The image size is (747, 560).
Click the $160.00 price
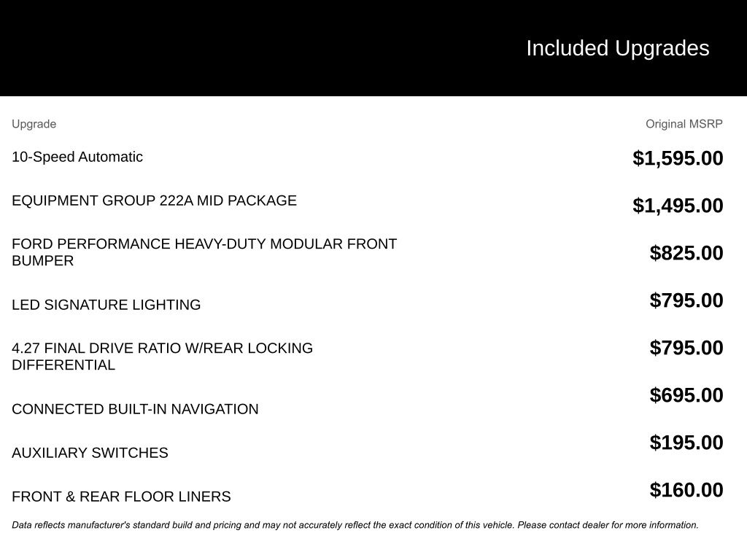(686, 490)
